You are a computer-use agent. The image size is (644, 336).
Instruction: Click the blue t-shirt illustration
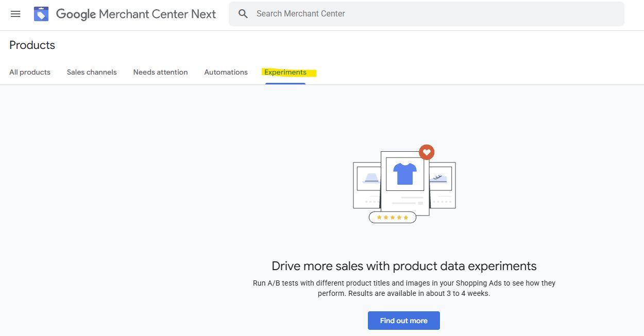pos(404,174)
